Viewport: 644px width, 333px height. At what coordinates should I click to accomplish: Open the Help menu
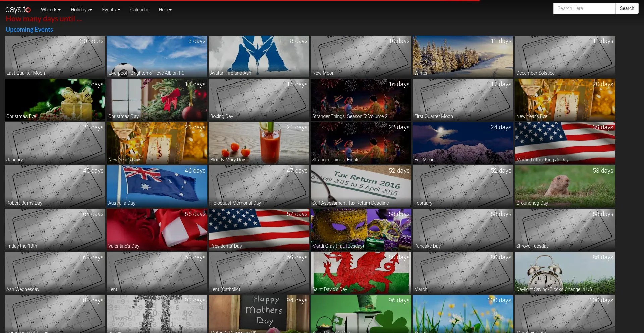pos(165,10)
